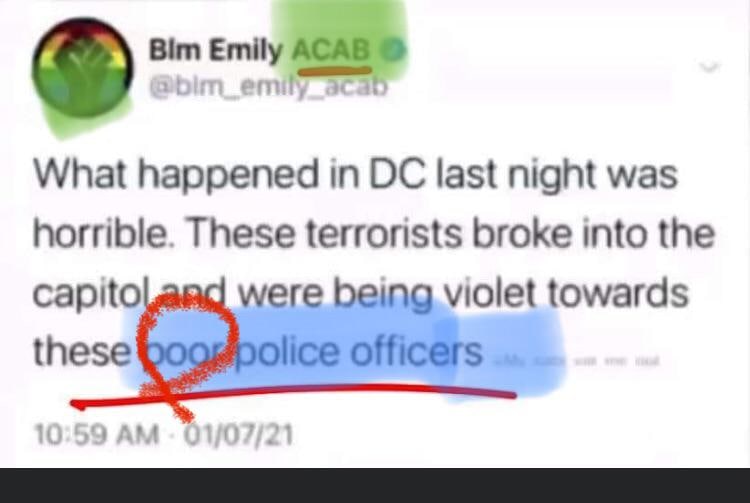Click the 10:59 AM timestamp
The image size is (750, 503).
pyautogui.click(x=96, y=435)
